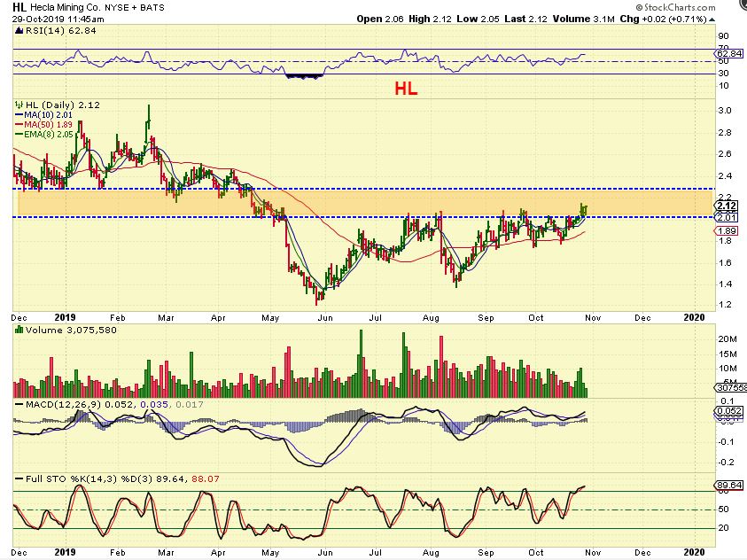This screenshot has width=747, height=560.
Task: Click the NYSE + BATS exchange label
Action: [x=134, y=8]
